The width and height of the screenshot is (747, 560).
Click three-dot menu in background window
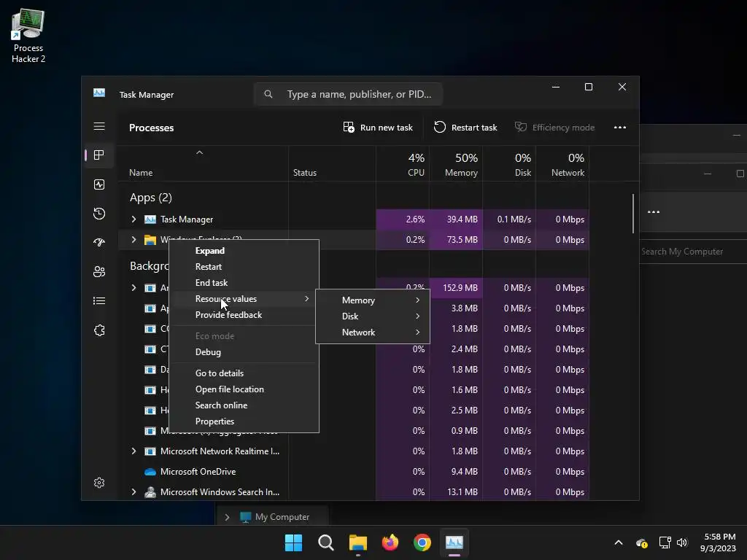tap(654, 212)
